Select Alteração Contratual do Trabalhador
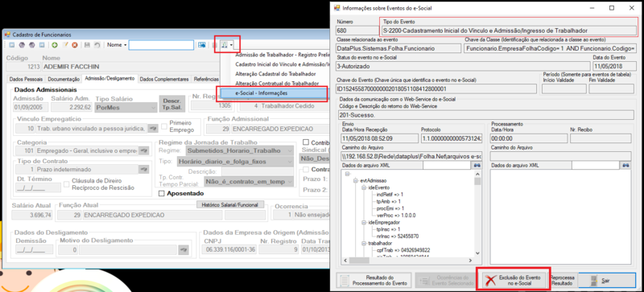644x292 pixels. 276,84
